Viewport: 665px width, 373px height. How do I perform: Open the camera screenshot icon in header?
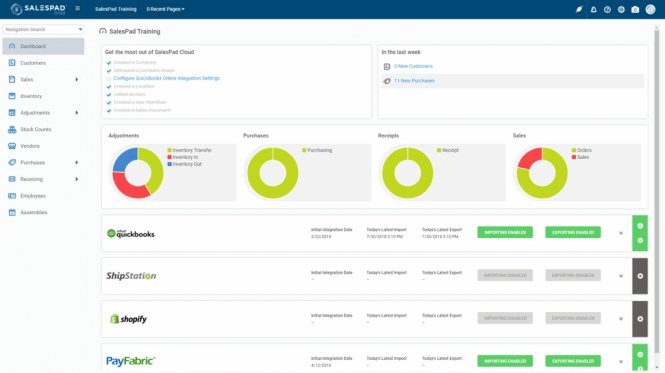[x=635, y=9]
